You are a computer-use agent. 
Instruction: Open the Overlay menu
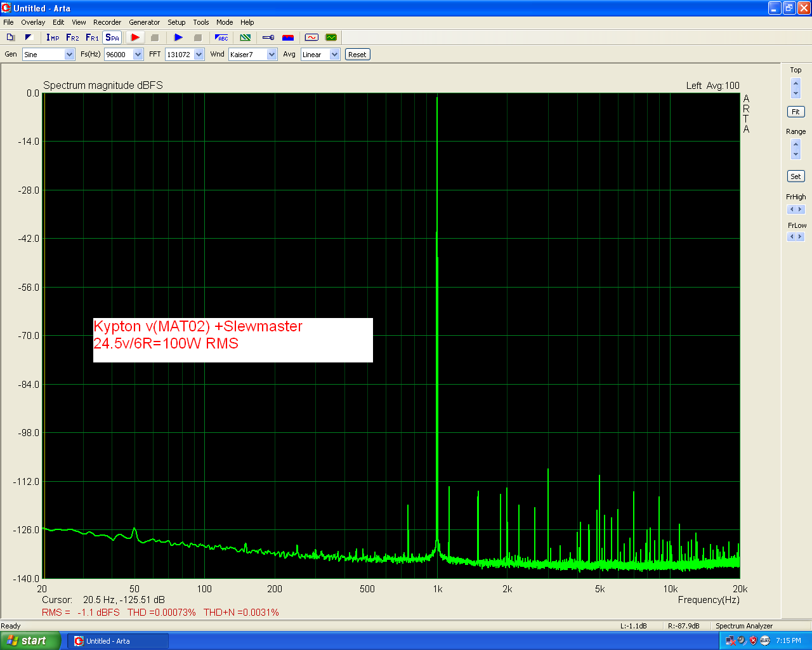point(33,22)
